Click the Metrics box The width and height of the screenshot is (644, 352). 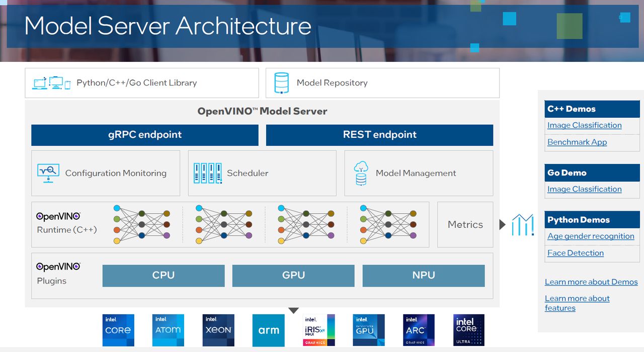[x=465, y=225]
